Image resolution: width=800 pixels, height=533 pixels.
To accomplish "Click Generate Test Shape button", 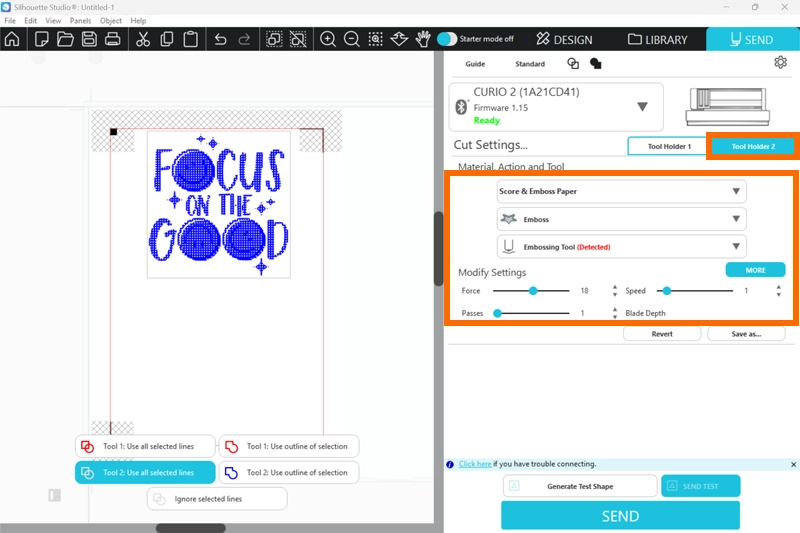I will (x=580, y=486).
